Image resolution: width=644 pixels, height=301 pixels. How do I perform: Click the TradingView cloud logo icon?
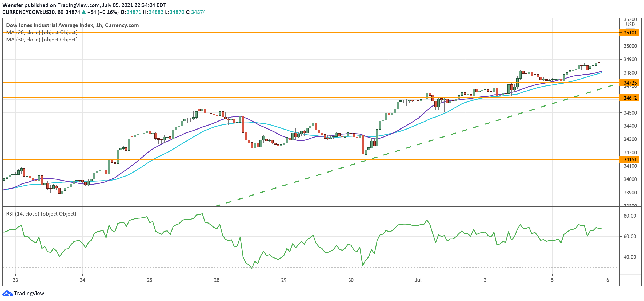coord(7,294)
